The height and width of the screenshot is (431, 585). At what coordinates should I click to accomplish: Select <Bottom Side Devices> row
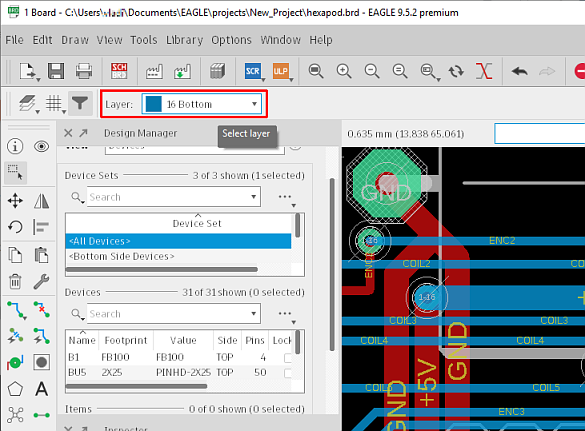[x=178, y=256]
